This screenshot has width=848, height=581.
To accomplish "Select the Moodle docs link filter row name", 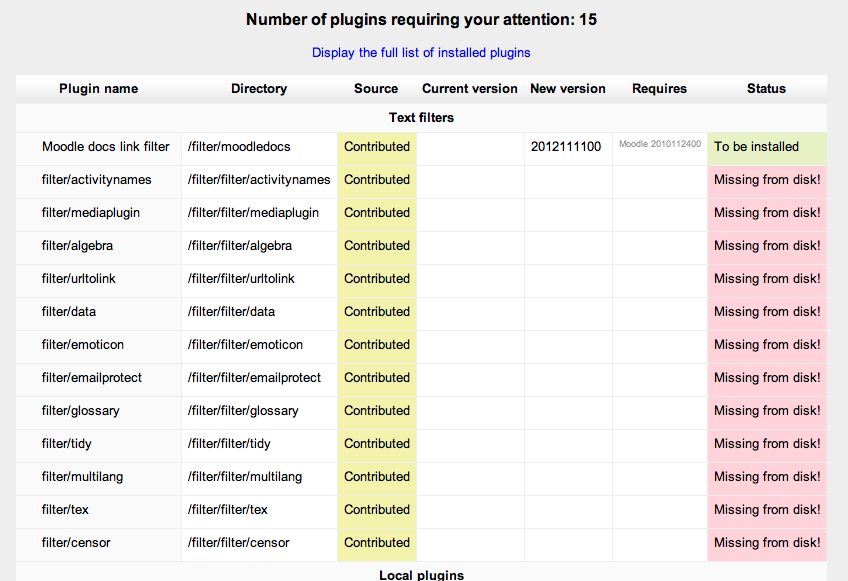I will click(x=105, y=147).
